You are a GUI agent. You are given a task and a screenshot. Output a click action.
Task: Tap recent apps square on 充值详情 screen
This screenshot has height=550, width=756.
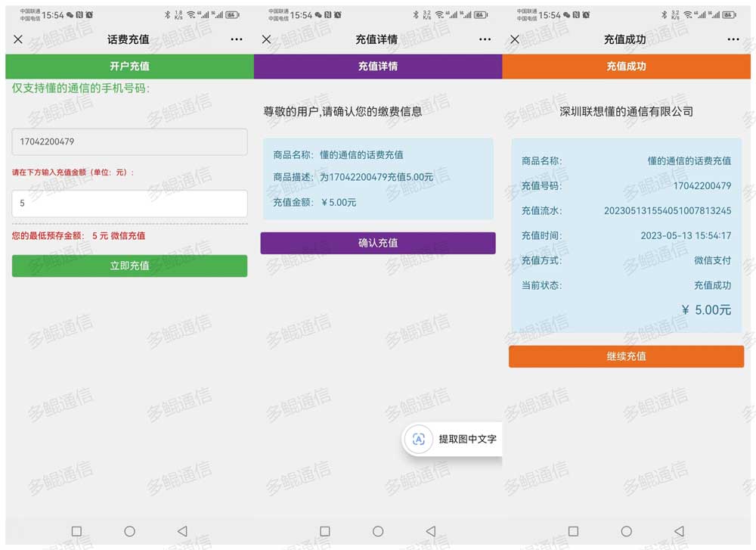click(325, 531)
